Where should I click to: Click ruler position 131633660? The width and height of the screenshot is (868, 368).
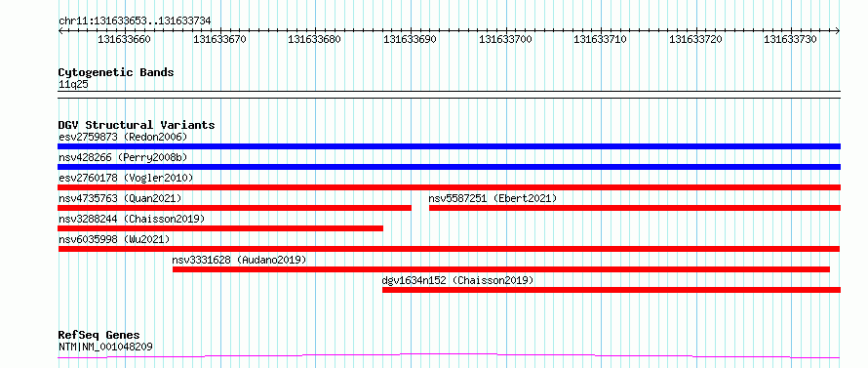124,39
